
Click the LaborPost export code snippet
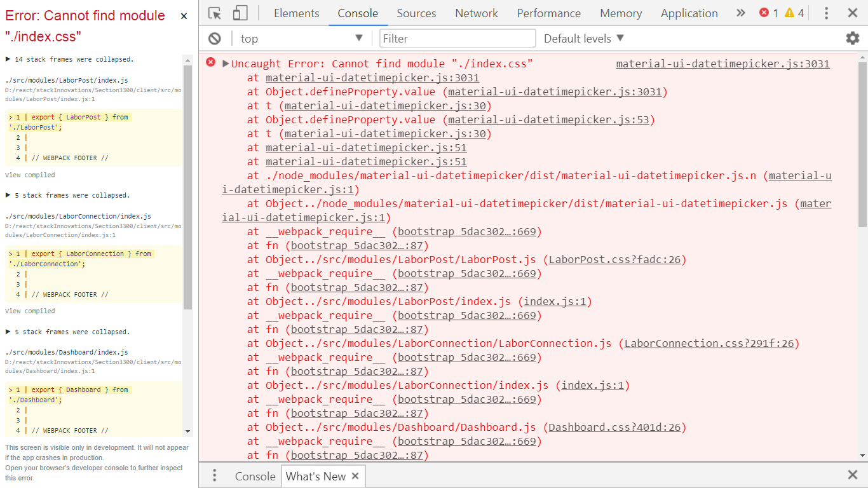coord(93,137)
